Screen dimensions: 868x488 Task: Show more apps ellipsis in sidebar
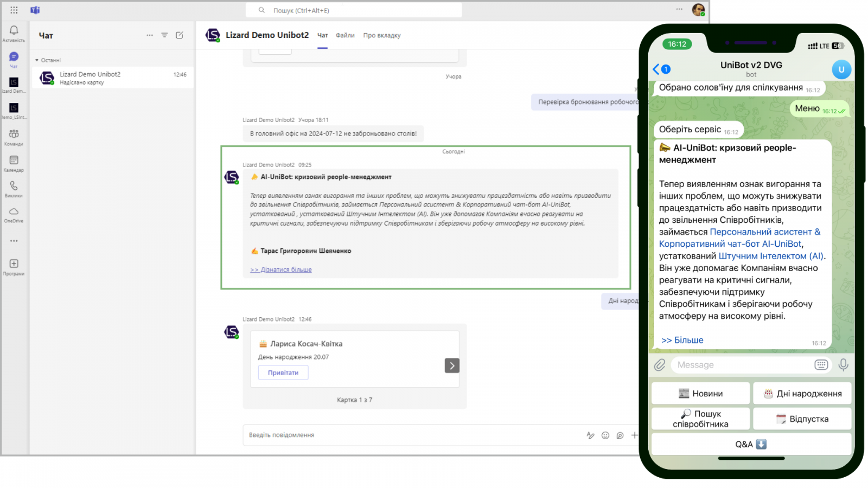click(14, 241)
